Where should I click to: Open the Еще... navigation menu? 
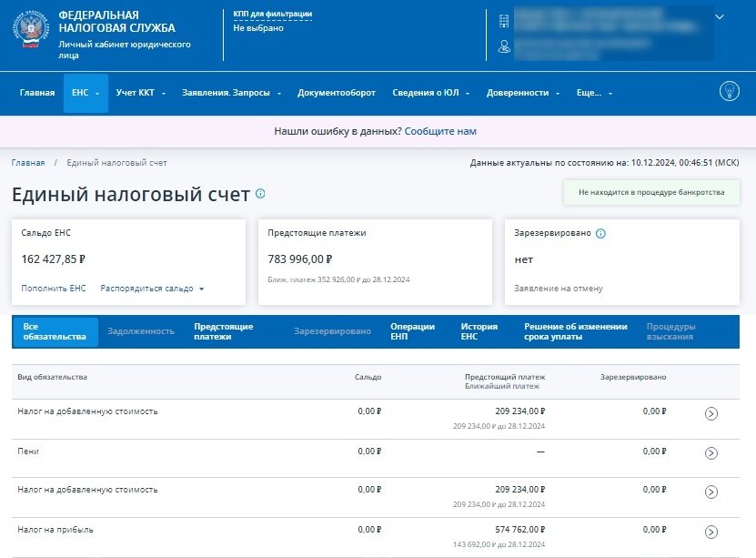click(x=594, y=93)
